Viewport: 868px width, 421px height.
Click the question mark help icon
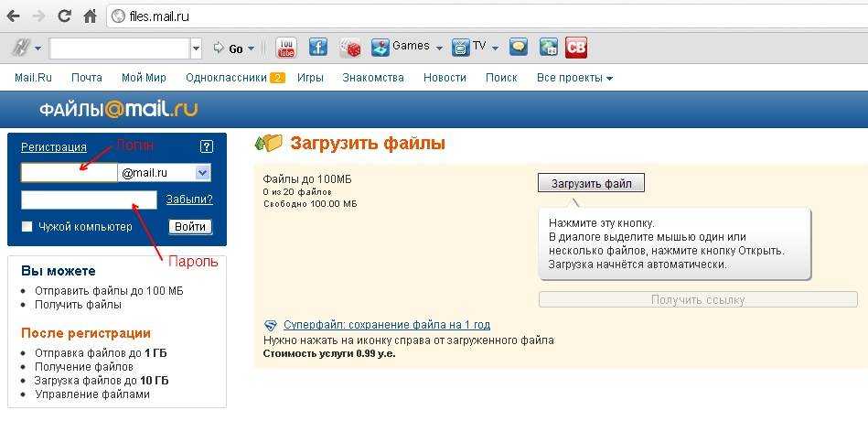(x=206, y=146)
